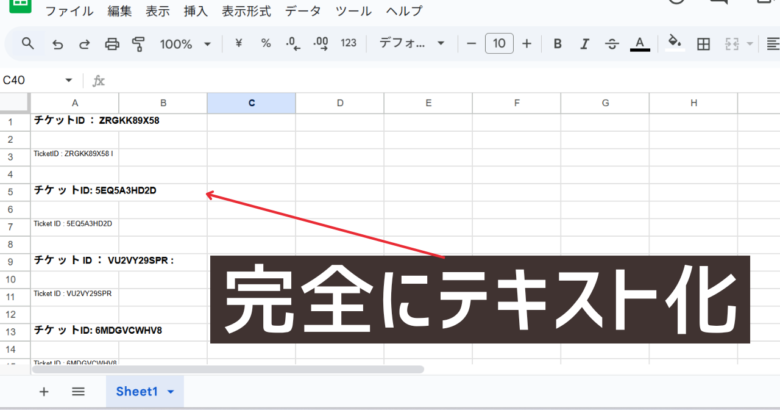Click the undo arrow icon
The image size is (780, 410).
coord(57,44)
